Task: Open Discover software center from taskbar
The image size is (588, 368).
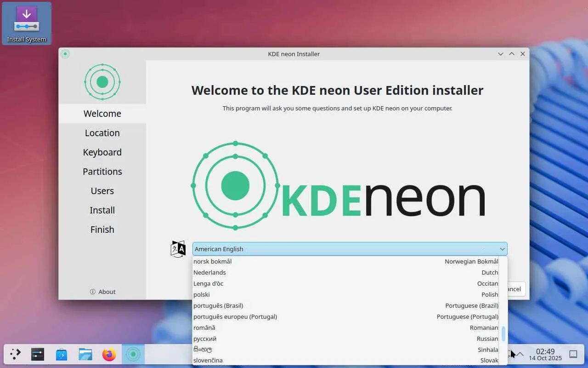Action: pyautogui.click(x=62, y=354)
